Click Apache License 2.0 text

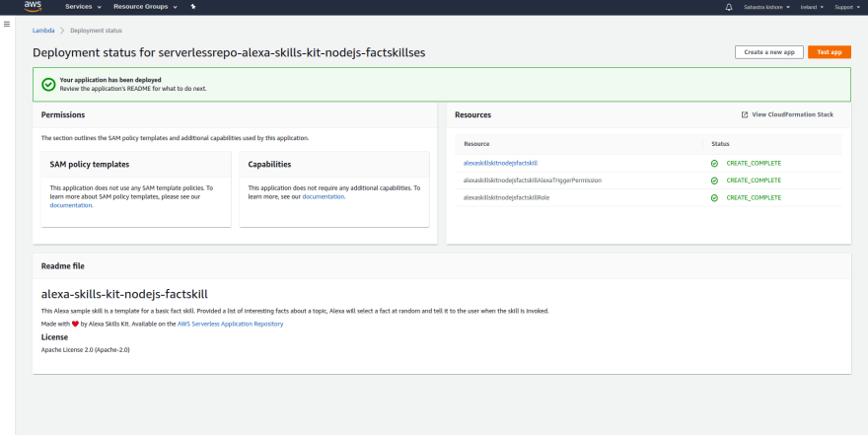(x=85, y=350)
